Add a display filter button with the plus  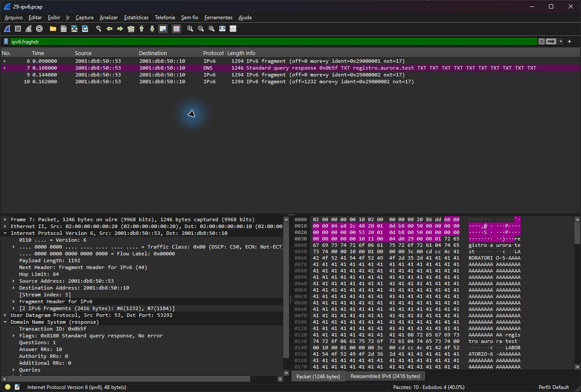(569, 41)
